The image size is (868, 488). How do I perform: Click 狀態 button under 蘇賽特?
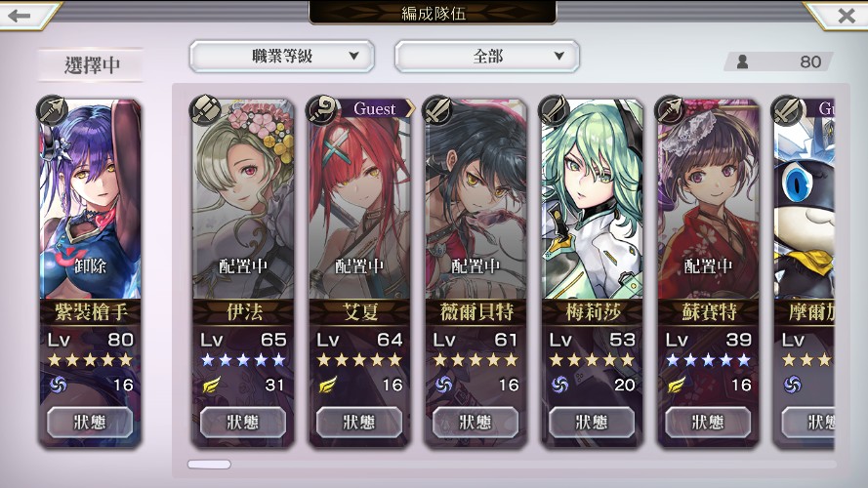pyautogui.click(x=708, y=423)
